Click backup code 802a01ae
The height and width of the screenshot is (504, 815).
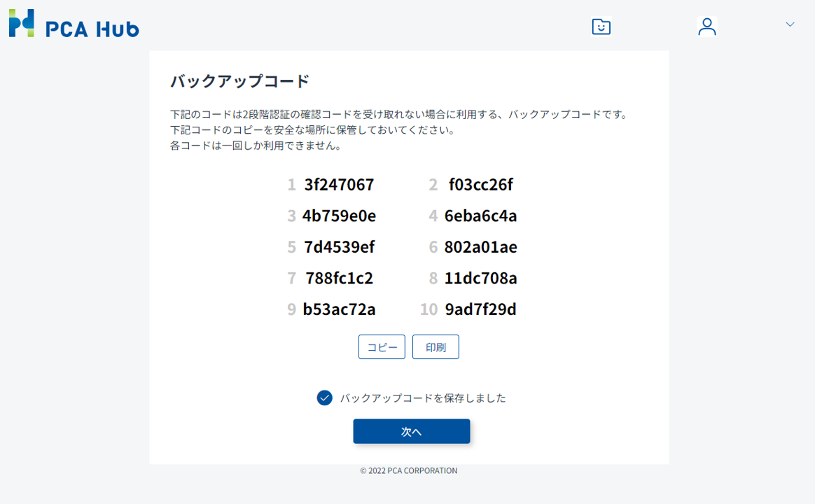pyautogui.click(x=480, y=247)
